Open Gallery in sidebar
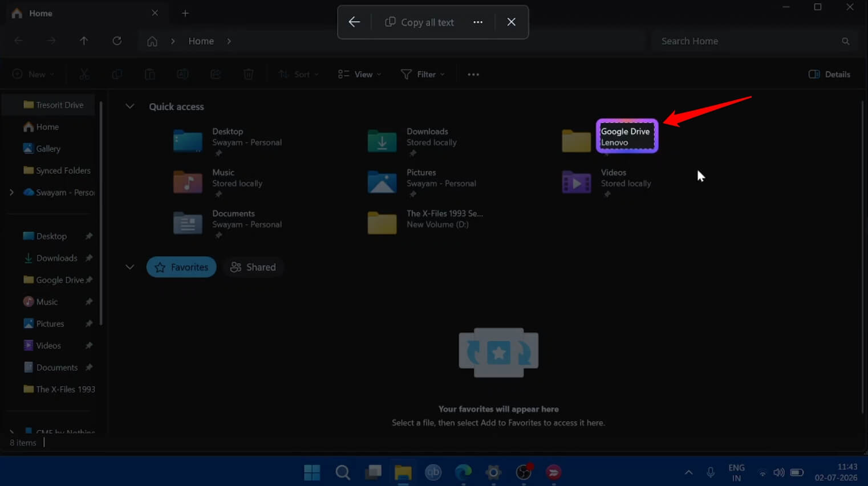Viewport: 868px width, 486px height. [42, 149]
